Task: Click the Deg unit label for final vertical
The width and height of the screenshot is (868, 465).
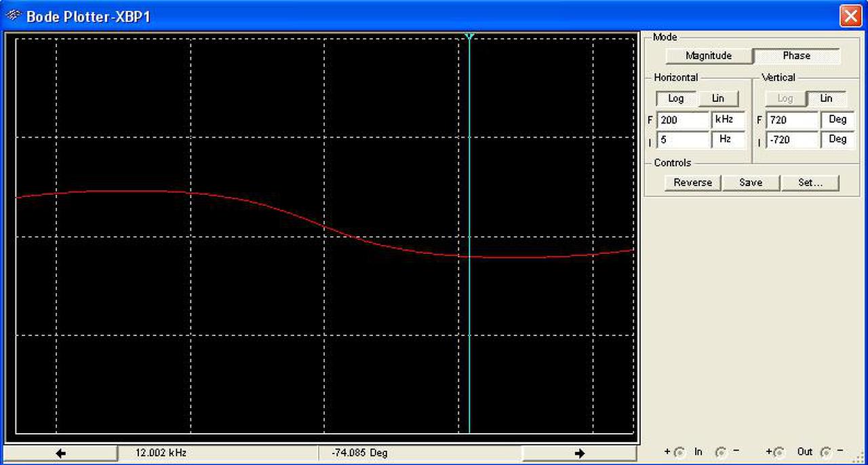Action: [837, 119]
